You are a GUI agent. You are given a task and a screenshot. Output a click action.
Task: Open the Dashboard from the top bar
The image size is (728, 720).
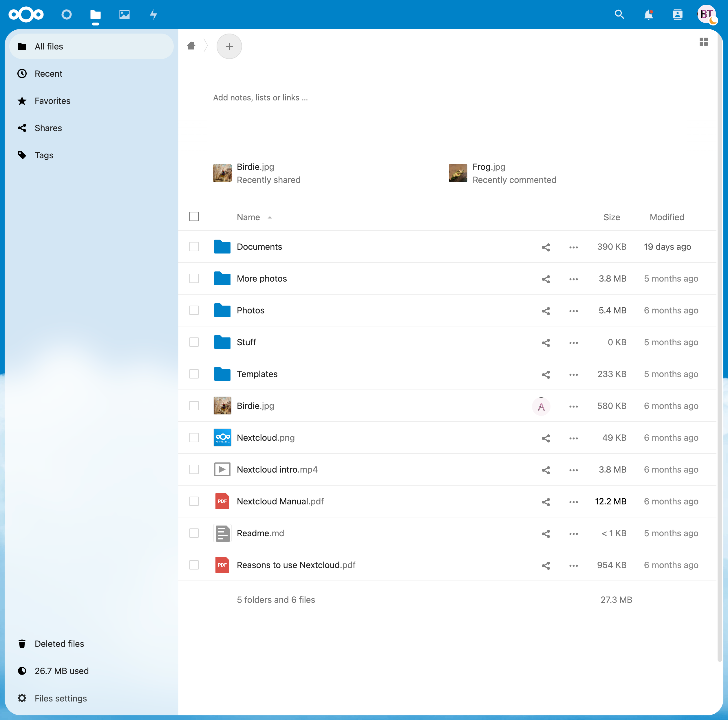point(66,14)
